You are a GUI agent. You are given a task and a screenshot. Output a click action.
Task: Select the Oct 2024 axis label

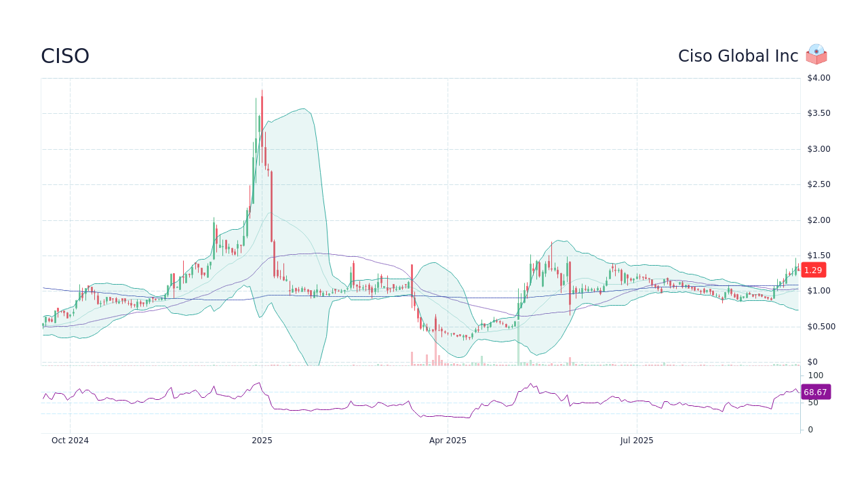pyautogui.click(x=70, y=440)
